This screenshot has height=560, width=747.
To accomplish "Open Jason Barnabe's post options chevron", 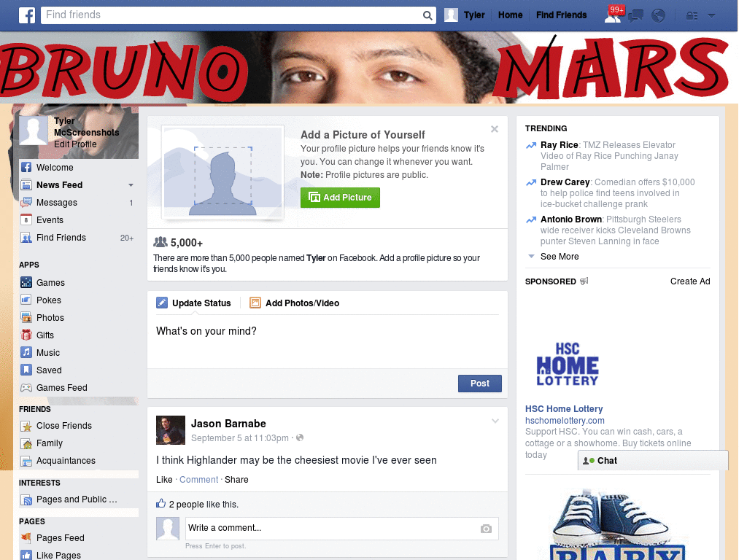I will pyautogui.click(x=495, y=421).
